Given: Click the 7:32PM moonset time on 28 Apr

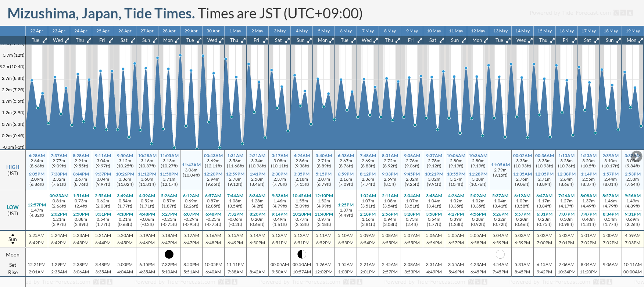Looking at the screenshot, I should (x=169, y=265).
